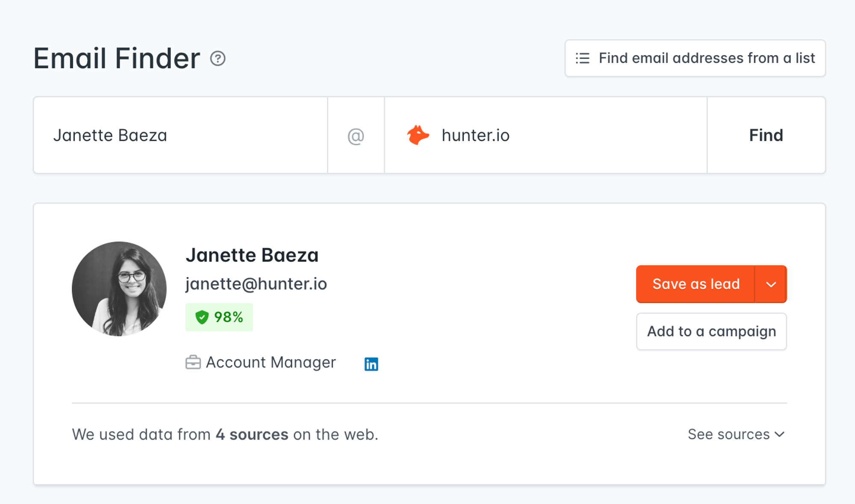
Task: Click the Hunter fox logo in the domain field
Action: 418,135
